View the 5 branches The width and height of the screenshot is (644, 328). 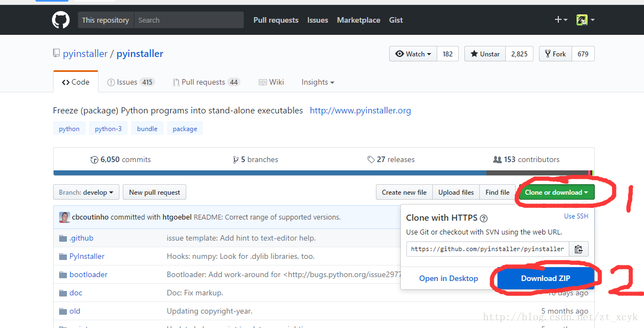(x=255, y=159)
